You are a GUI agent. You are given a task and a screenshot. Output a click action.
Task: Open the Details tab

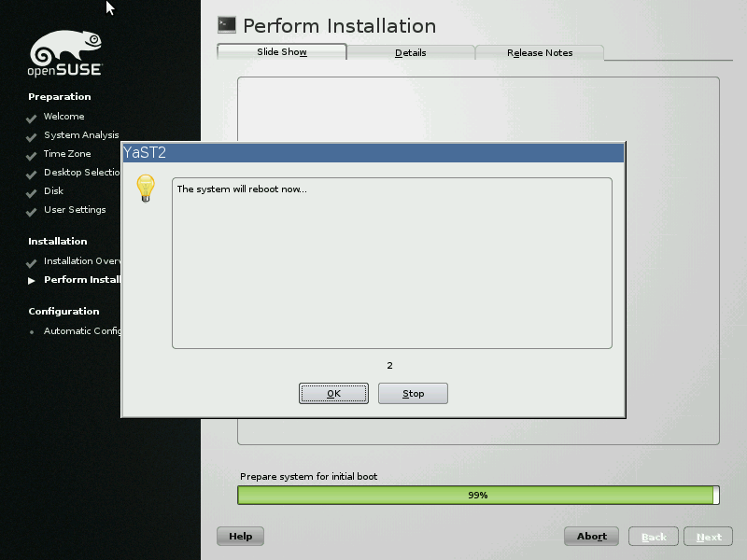tap(411, 53)
